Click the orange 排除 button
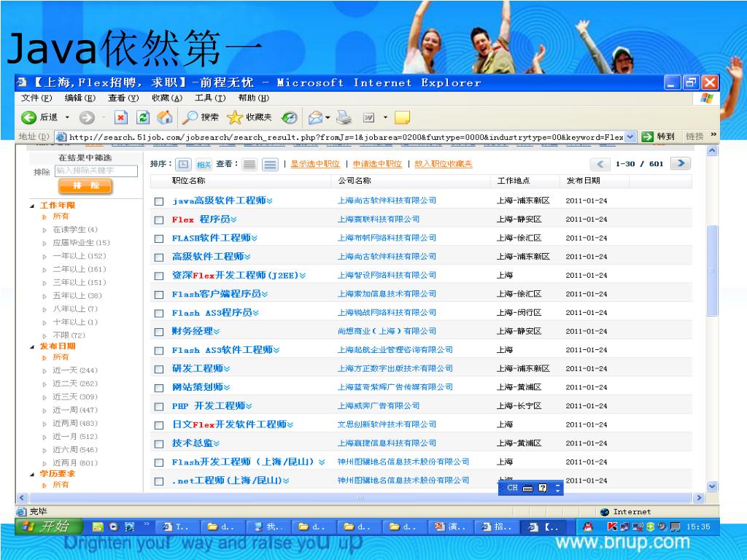This screenshot has height=560, width=747. (x=86, y=186)
